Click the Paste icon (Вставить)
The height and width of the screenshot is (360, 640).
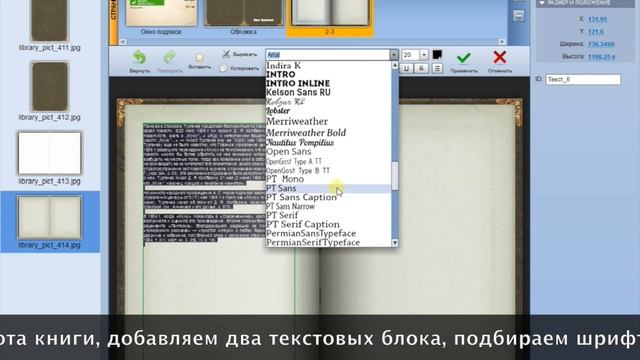[199, 58]
